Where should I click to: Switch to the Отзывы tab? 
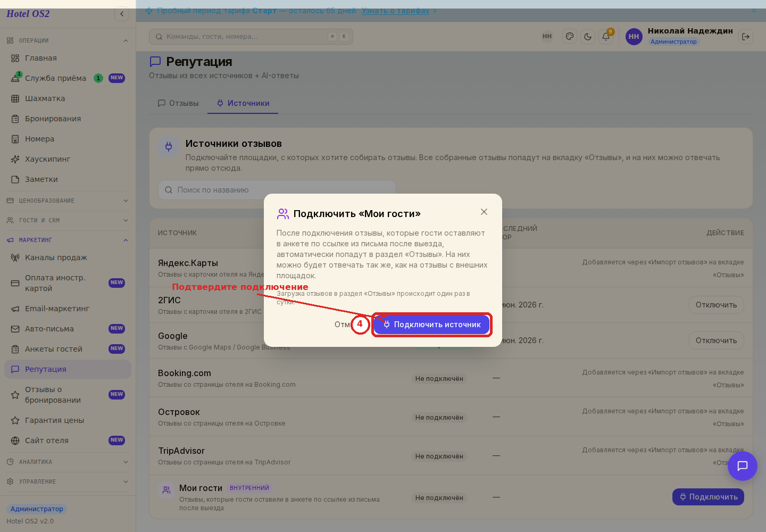coord(178,103)
